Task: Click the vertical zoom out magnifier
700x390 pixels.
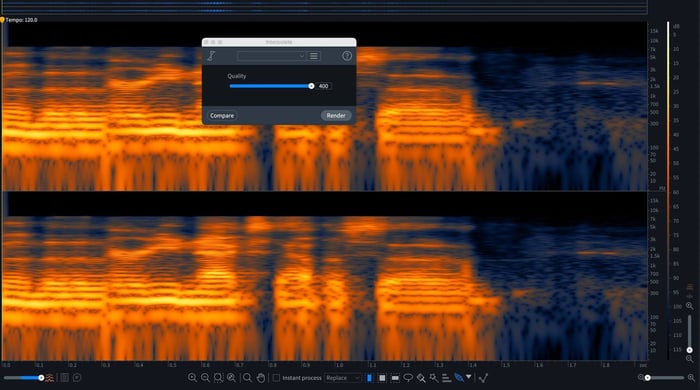Action: [x=690, y=358]
